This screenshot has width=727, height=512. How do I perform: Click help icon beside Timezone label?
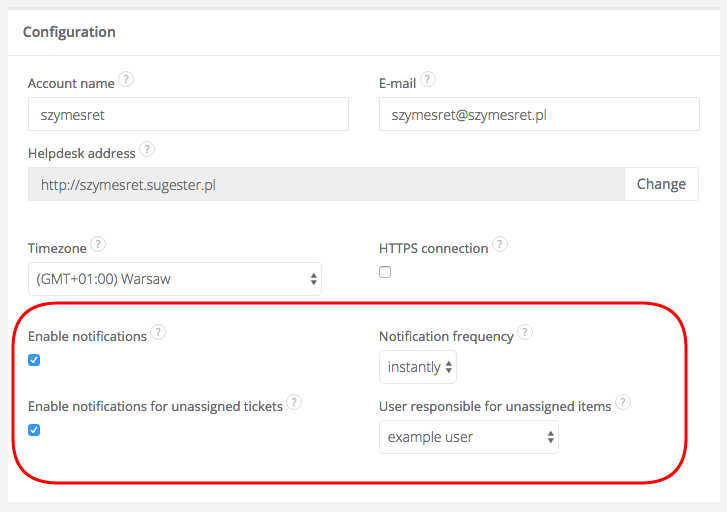pyautogui.click(x=98, y=244)
